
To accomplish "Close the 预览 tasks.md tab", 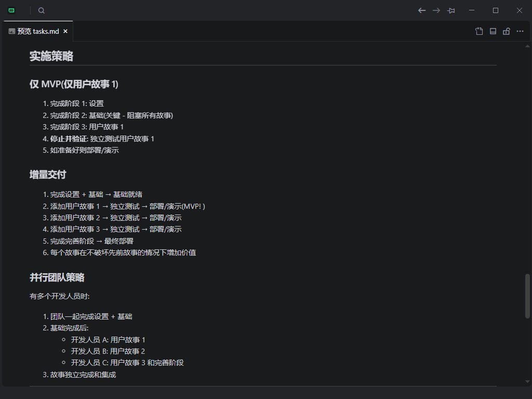I will point(65,31).
